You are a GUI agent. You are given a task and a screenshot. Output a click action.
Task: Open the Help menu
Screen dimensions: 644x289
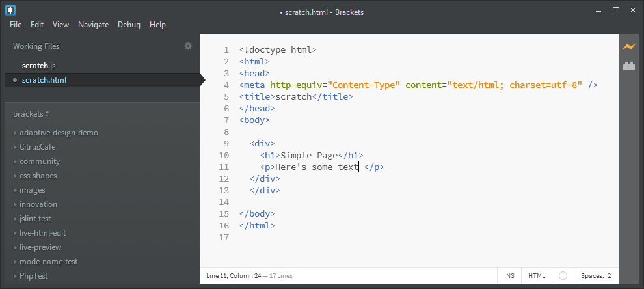[157, 25]
